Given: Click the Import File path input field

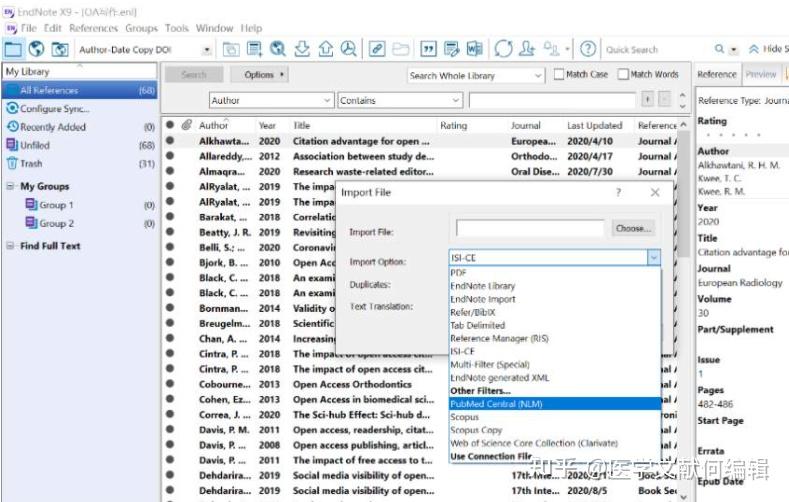Looking at the screenshot, I should click(x=530, y=228).
